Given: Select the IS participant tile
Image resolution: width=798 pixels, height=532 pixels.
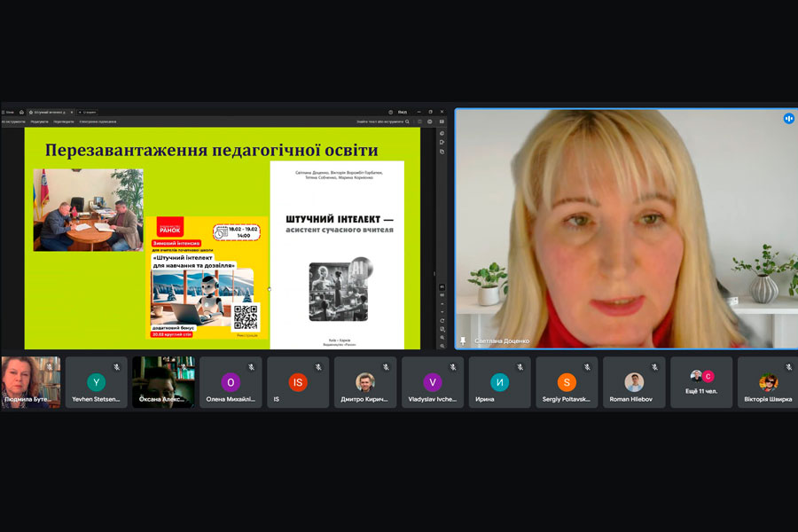Looking at the screenshot, I should [x=298, y=382].
